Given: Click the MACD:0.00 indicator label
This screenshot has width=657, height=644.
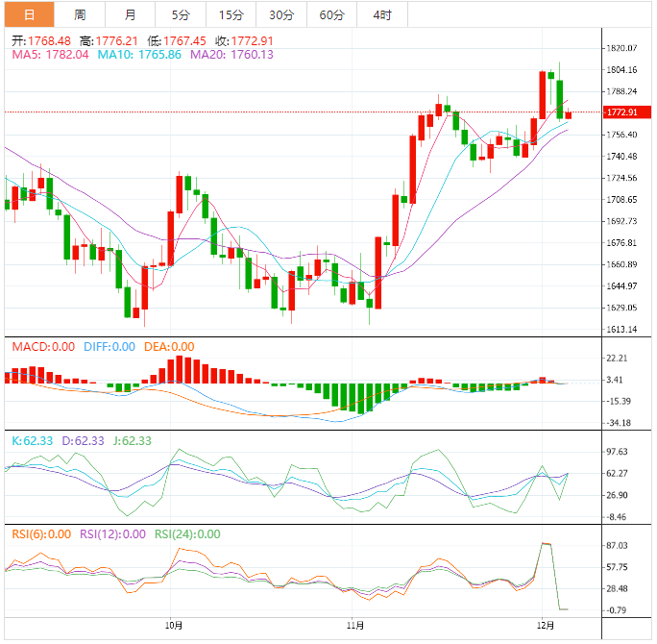Looking at the screenshot, I should point(42,347).
